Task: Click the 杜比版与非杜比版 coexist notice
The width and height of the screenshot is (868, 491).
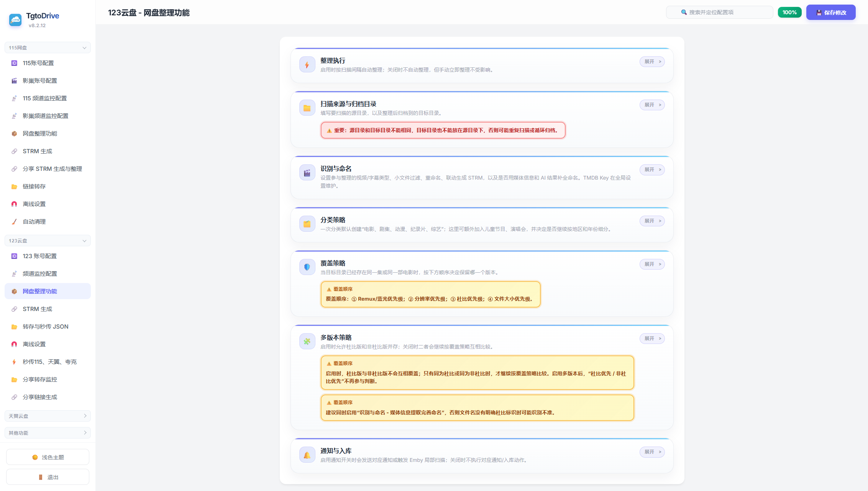Action: coord(477,373)
